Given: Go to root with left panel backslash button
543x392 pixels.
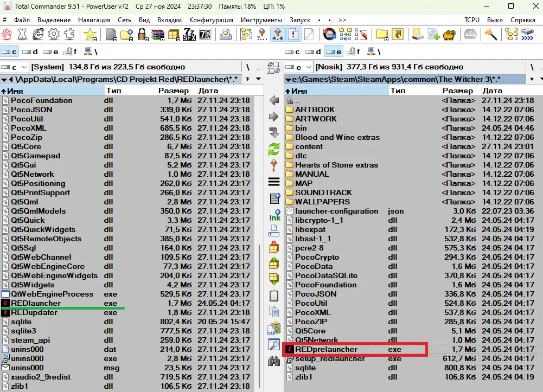Looking at the screenshot, I should pyautogui.click(x=247, y=67).
